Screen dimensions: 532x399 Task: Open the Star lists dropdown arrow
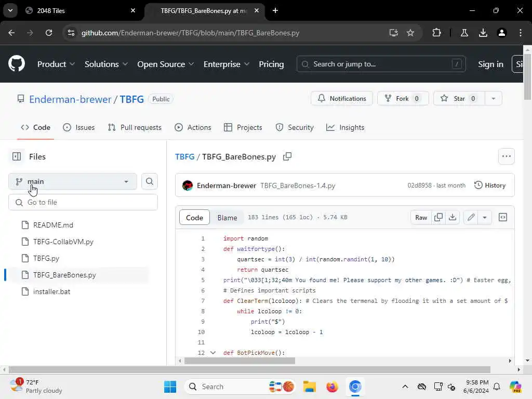click(x=494, y=98)
